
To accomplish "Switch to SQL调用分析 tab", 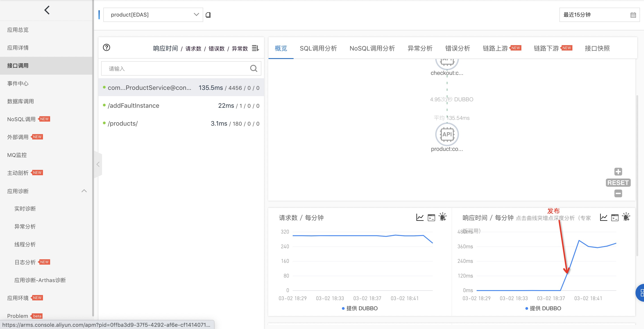I will [x=318, y=48].
